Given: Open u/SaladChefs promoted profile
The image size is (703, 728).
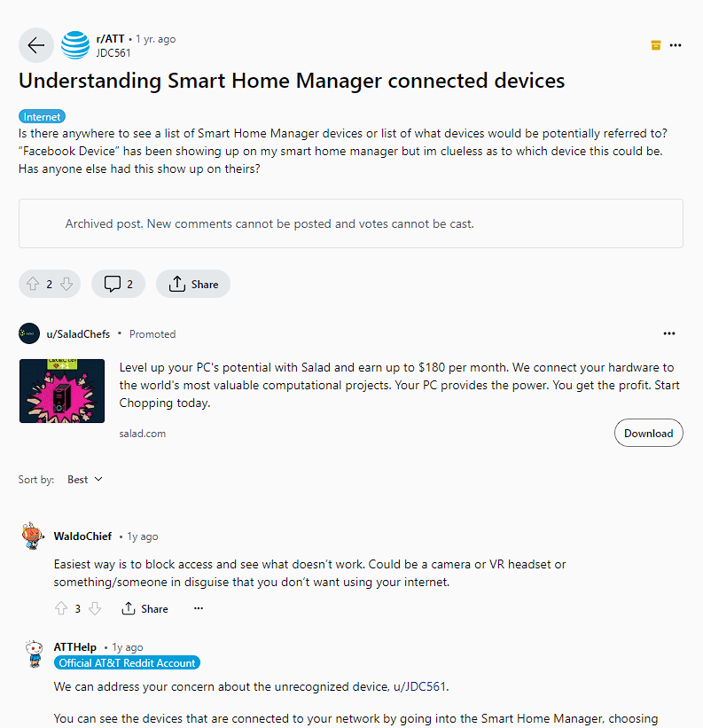Looking at the screenshot, I should [x=78, y=334].
